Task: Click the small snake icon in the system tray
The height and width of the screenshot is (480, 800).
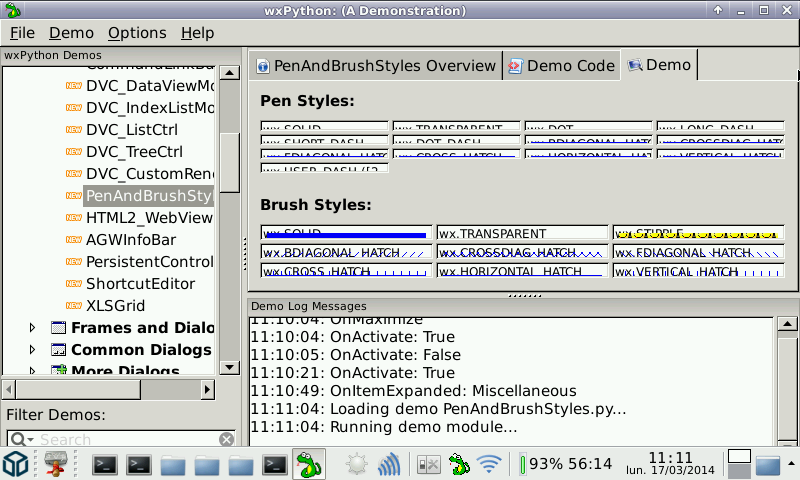Action: point(459,464)
